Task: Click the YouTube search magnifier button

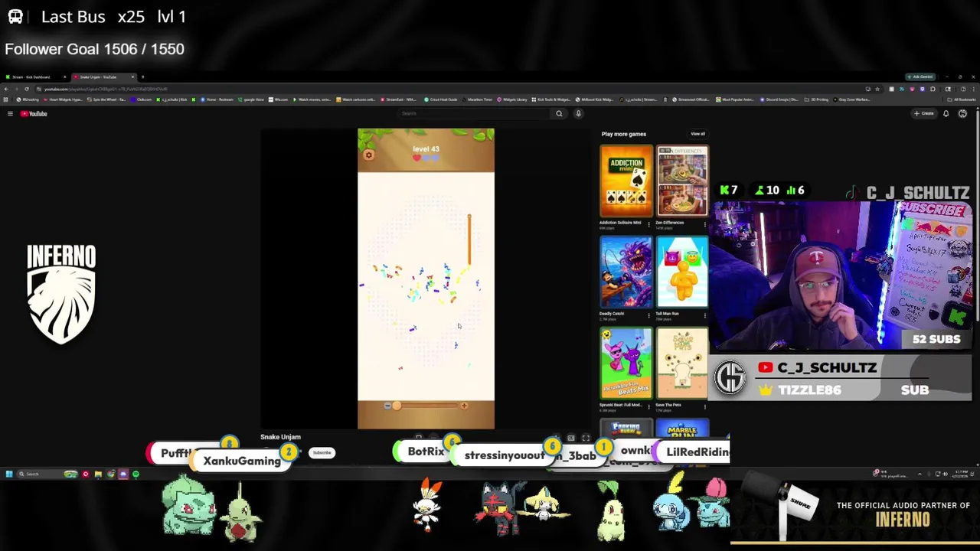Action: click(x=559, y=113)
